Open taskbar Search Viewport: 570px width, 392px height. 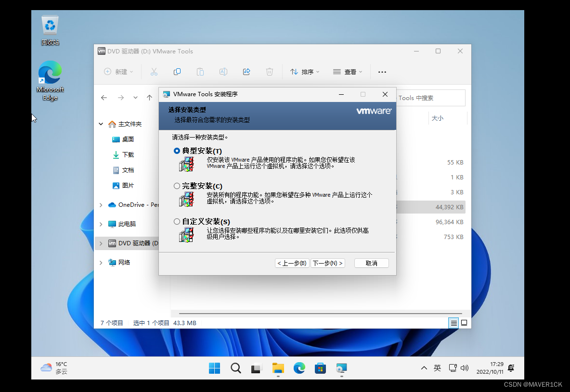pyautogui.click(x=235, y=368)
